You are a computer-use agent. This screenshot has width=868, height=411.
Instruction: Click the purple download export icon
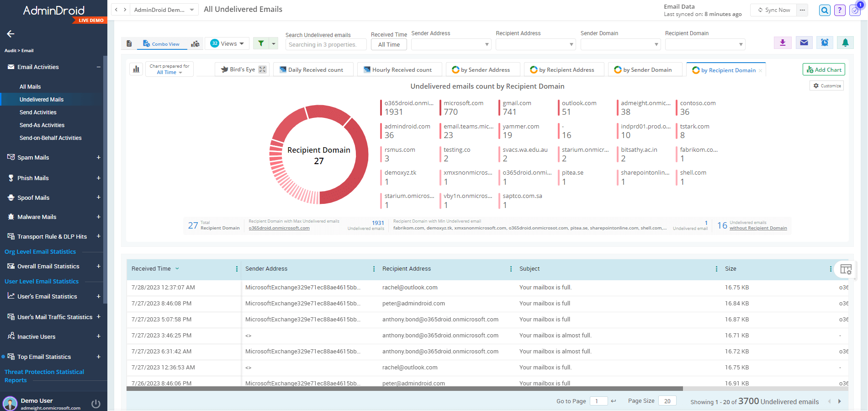pyautogui.click(x=783, y=43)
